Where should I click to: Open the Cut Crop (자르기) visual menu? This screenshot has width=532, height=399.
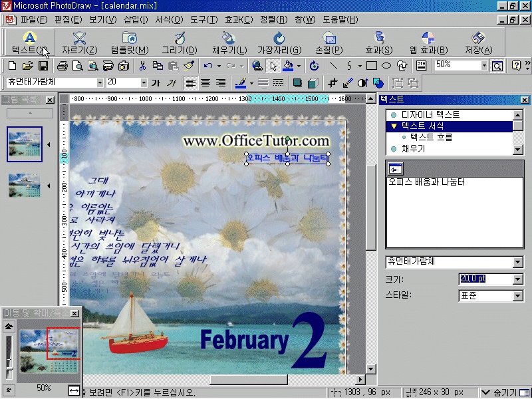click(79, 43)
